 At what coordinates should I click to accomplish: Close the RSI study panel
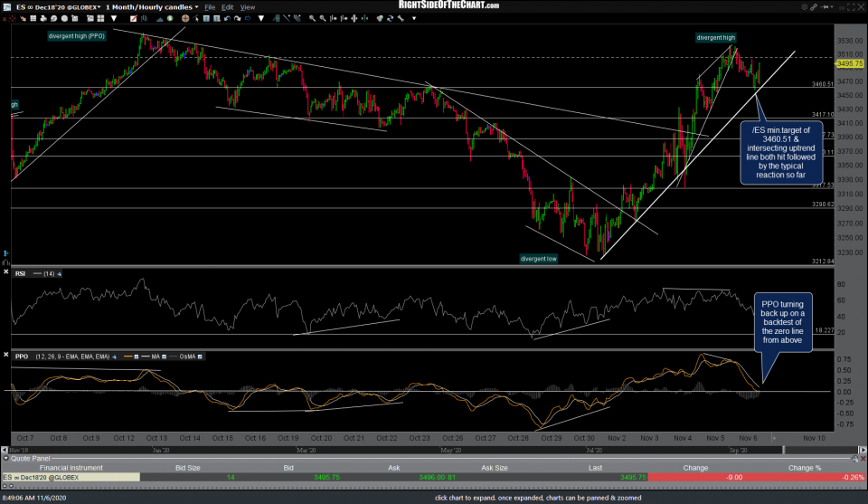click(x=5, y=272)
